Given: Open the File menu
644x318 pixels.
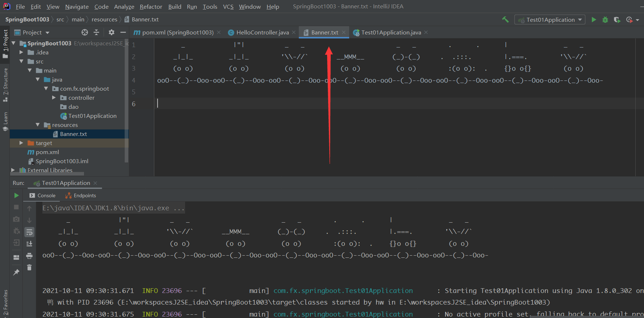Looking at the screenshot, I should 20,7.
